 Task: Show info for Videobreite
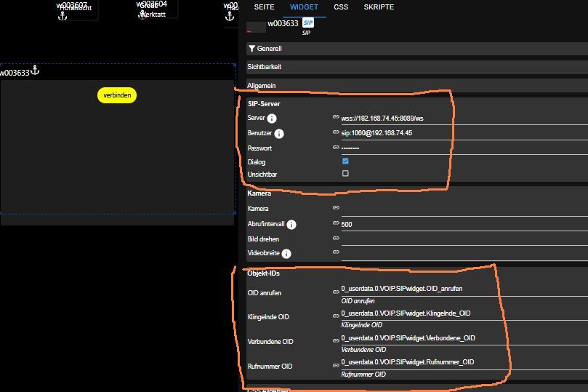(286, 254)
